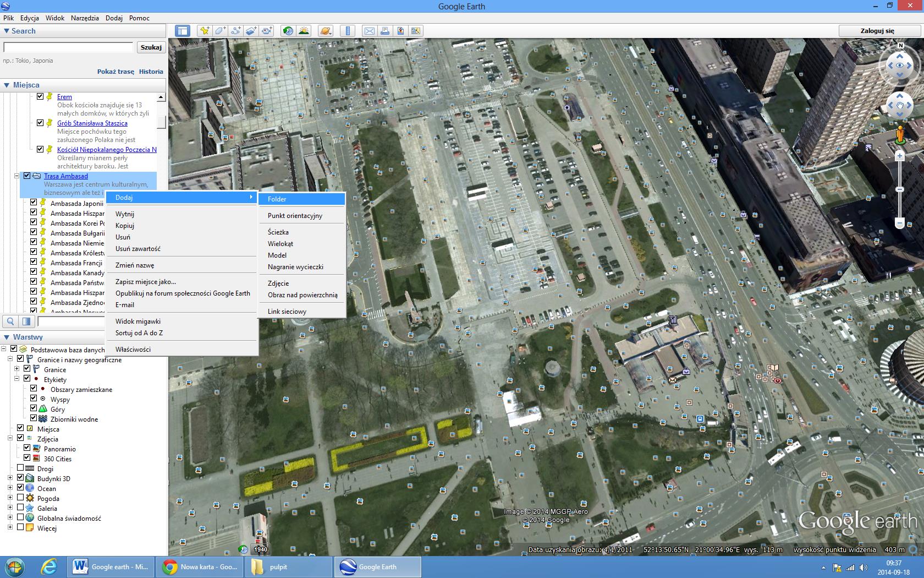Viewport: 924px width, 578px height.
Task: Click the print toolbar icon
Action: [x=385, y=31]
